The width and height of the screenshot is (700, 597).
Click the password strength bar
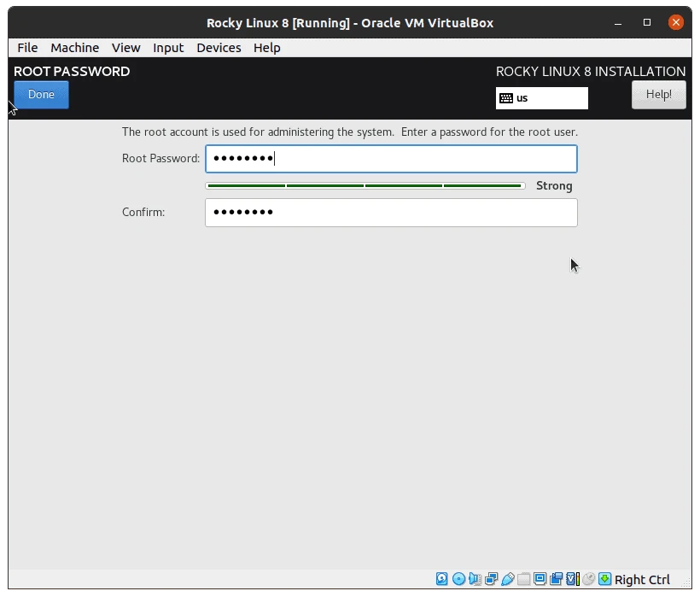(365, 185)
